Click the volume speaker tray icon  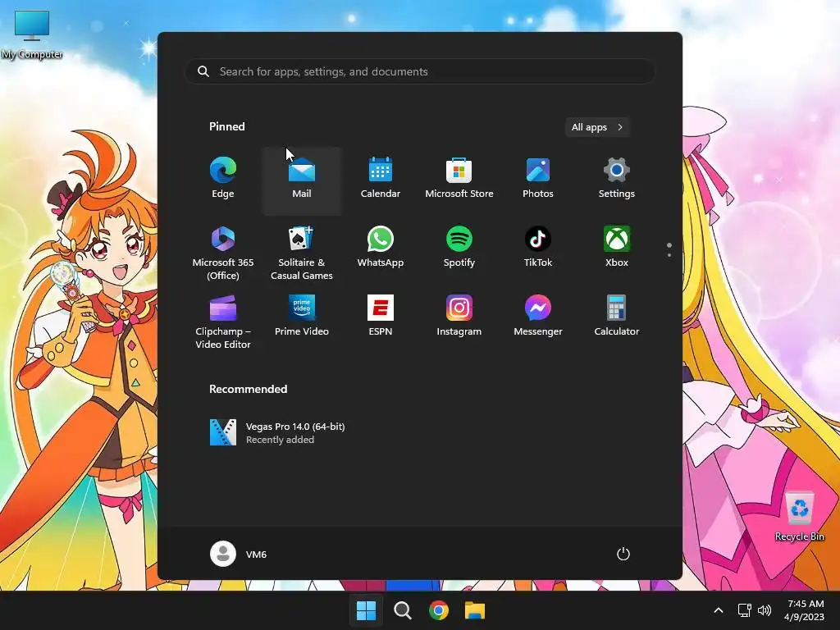[x=765, y=610]
